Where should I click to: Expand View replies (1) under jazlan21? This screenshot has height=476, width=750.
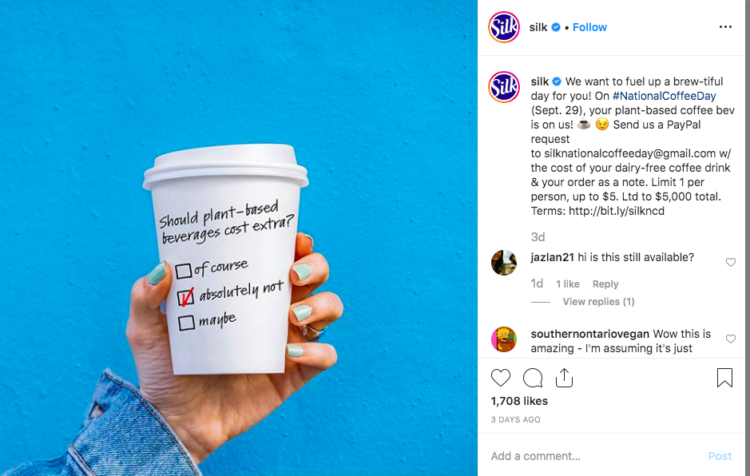pyautogui.click(x=598, y=301)
